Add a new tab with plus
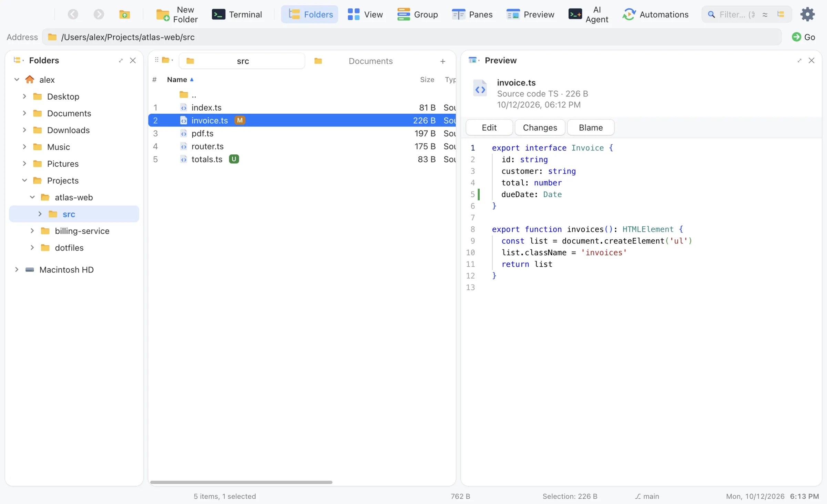 [443, 61]
